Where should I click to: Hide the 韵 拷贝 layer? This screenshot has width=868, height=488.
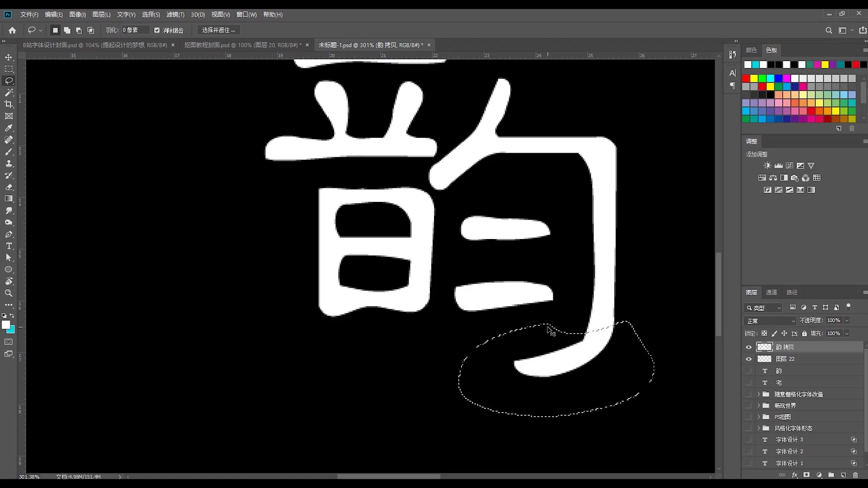click(x=749, y=347)
